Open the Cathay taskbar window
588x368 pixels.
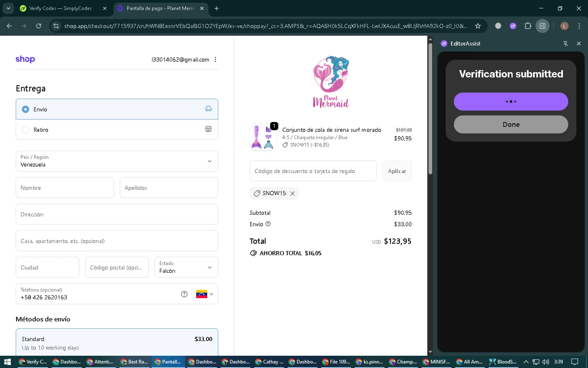tap(269, 362)
